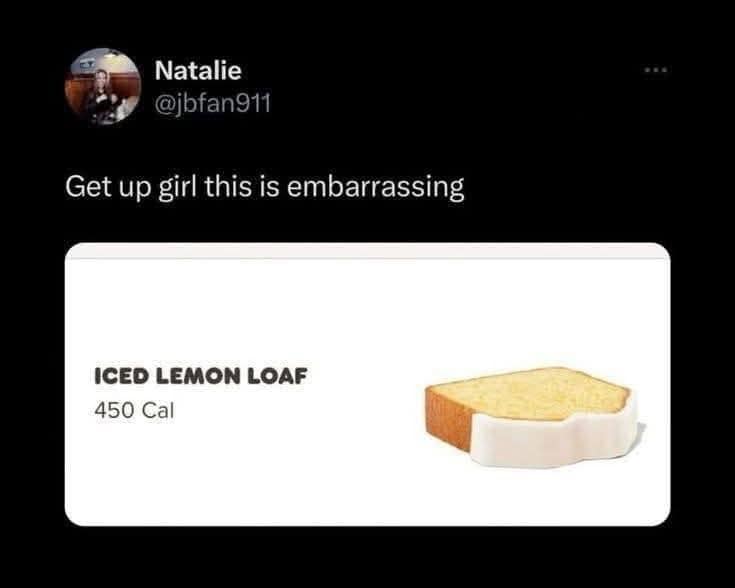Open the three-dot more options menu

656,70
